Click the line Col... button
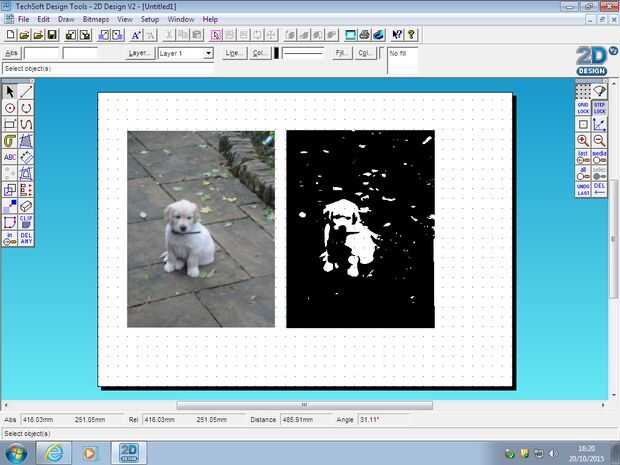 click(260, 53)
